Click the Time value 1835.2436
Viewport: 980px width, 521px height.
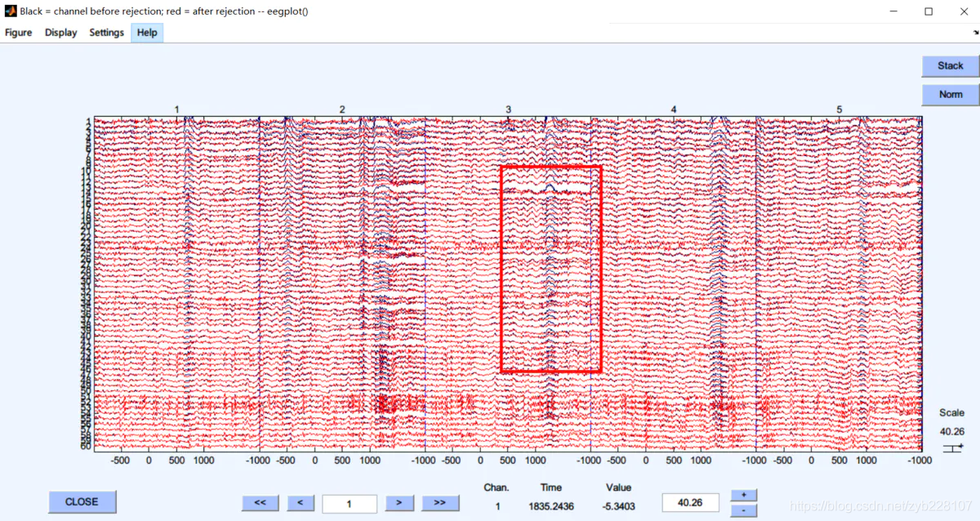pyautogui.click(x=551, y=506)
